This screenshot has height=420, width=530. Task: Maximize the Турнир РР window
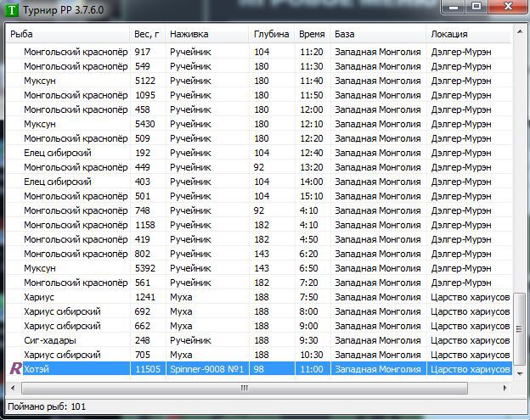[476, 7]
